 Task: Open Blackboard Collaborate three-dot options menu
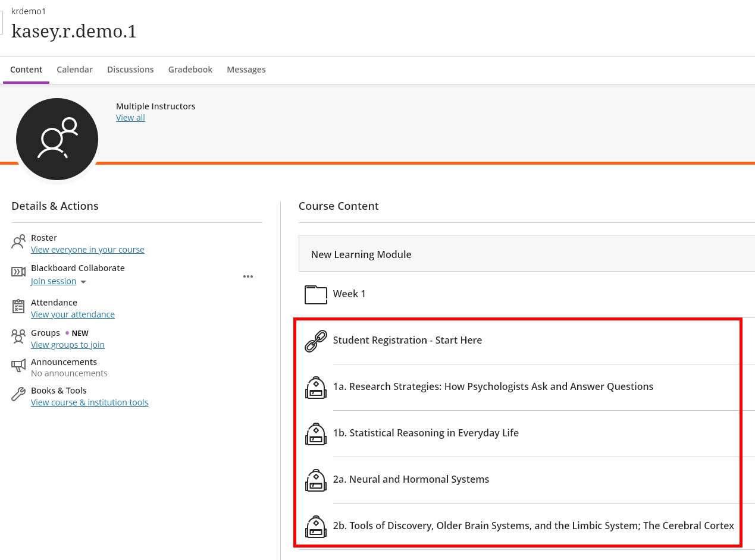click(x=248, y=276)
